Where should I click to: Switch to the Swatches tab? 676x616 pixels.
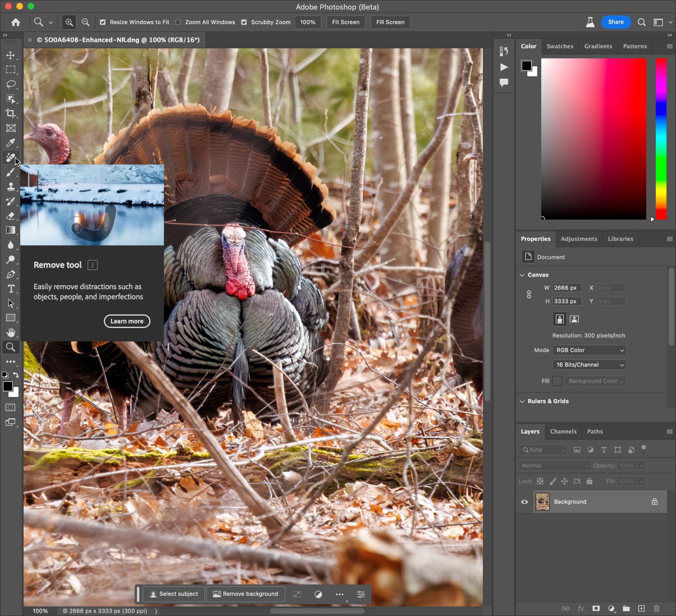(560, 46)
